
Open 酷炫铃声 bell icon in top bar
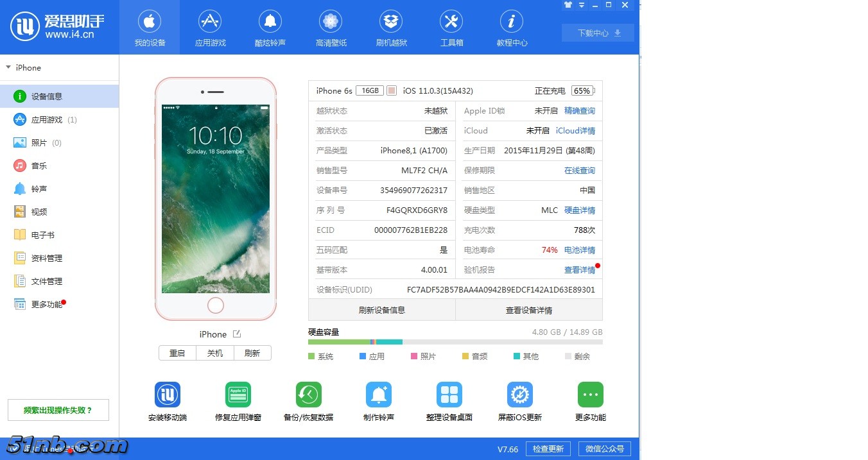[x=270, y=28]
